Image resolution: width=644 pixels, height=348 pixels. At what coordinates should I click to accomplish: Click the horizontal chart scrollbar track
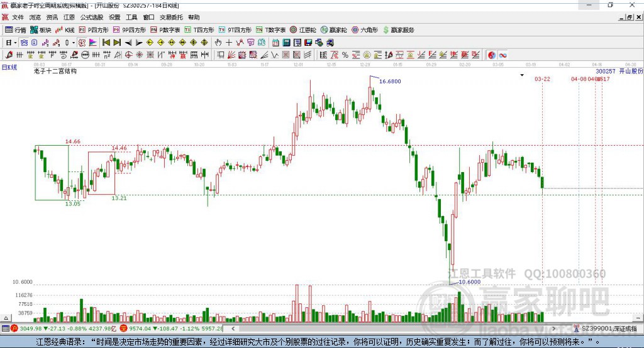tap(394, 329)
